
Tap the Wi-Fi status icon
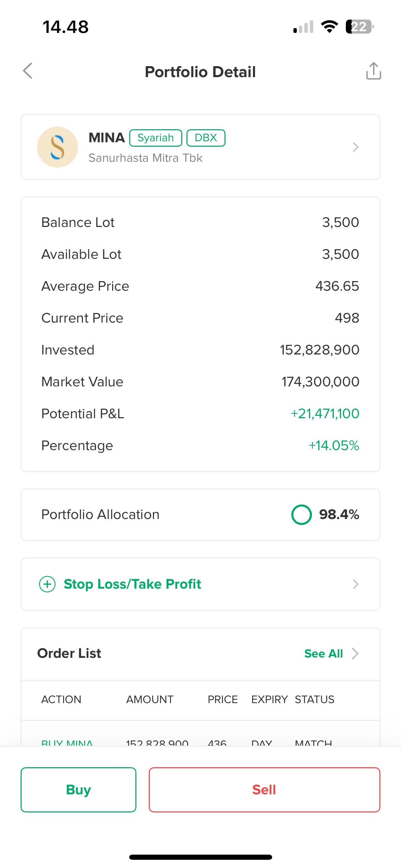click(329, 27)
